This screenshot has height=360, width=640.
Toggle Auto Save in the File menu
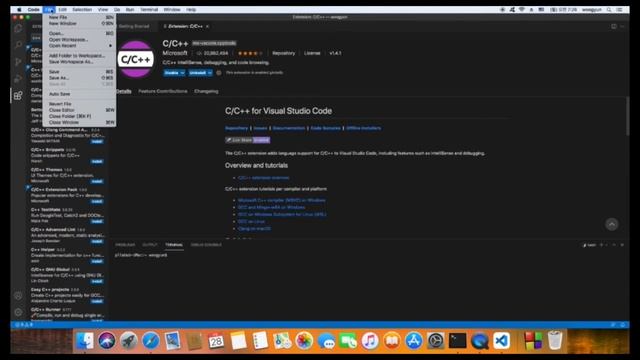pyautogui.click(x=79, y=94)
